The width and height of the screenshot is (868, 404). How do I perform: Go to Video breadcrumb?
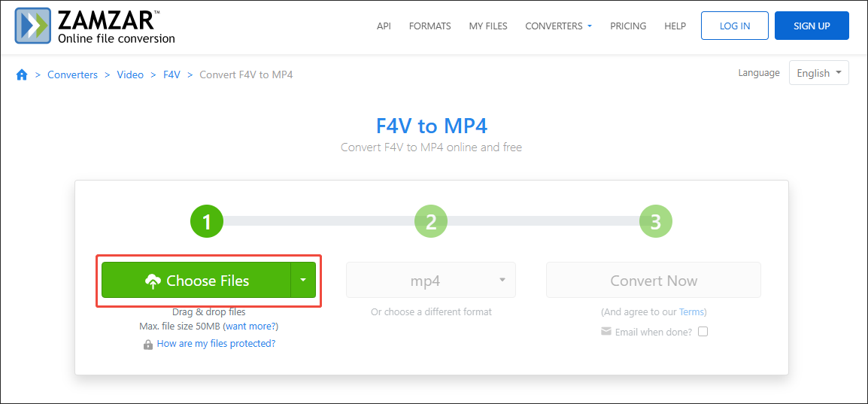pyautogui.click(x=130, y=74)
